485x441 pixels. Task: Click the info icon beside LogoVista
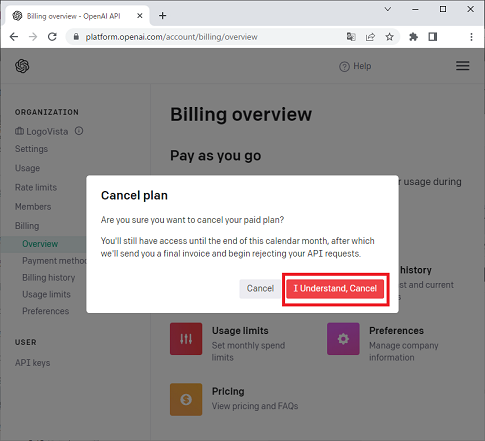(79, 131)
